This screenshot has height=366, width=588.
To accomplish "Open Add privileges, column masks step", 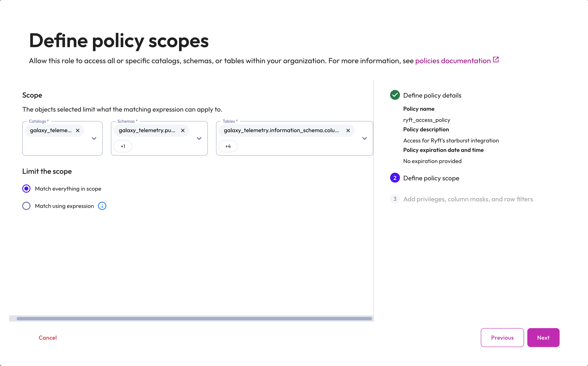I will pos(468,199).
